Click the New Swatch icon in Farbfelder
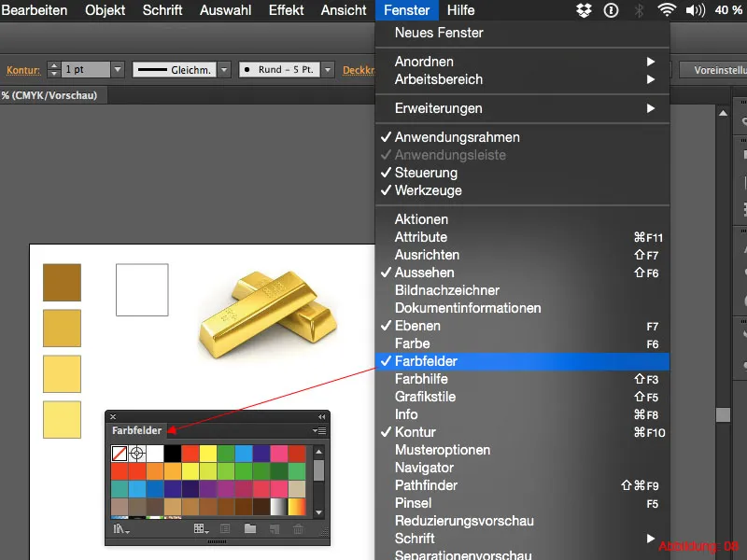The width and height of the screenshot is (747, 560). click(x=275, y=529)
